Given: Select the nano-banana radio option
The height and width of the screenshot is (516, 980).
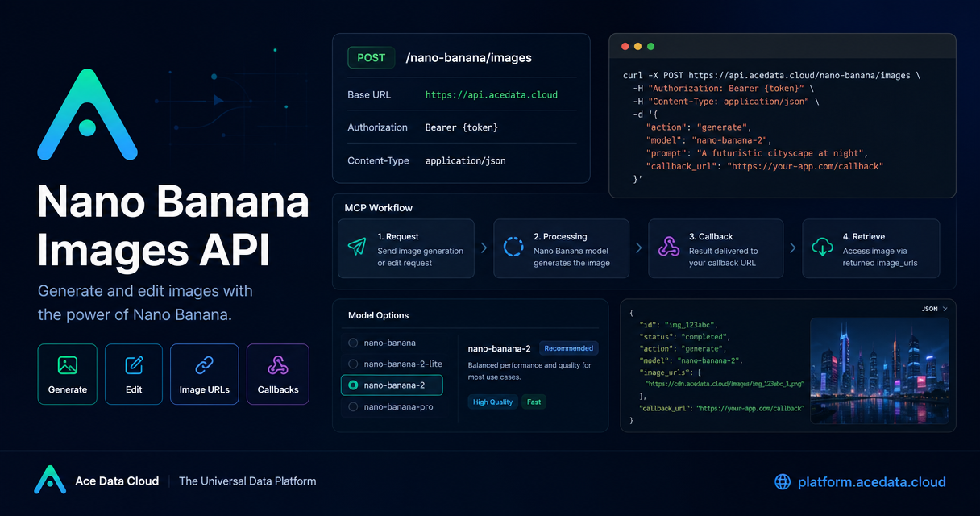Looking at the screenshot, I should coord(353,343).
